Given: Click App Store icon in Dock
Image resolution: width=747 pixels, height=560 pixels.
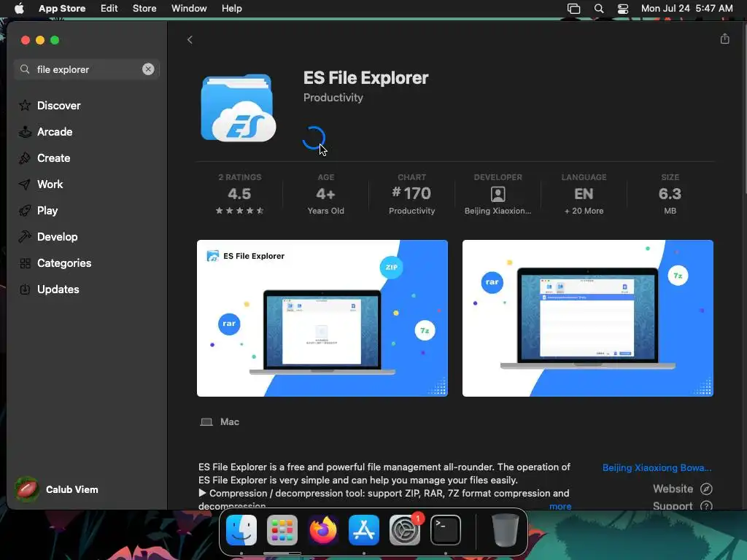Looking at the screenshot, I should pyautogui.click(x=364, y=530).
